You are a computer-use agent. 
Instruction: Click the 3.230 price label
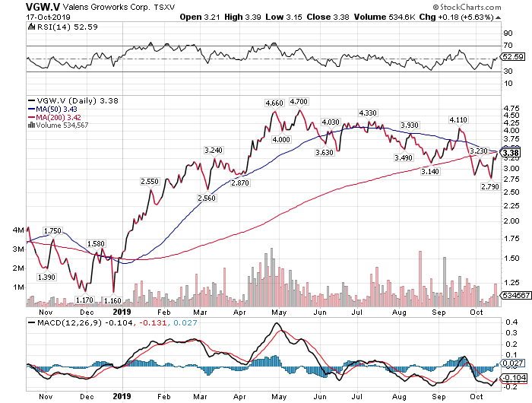[x=478, y=151]
